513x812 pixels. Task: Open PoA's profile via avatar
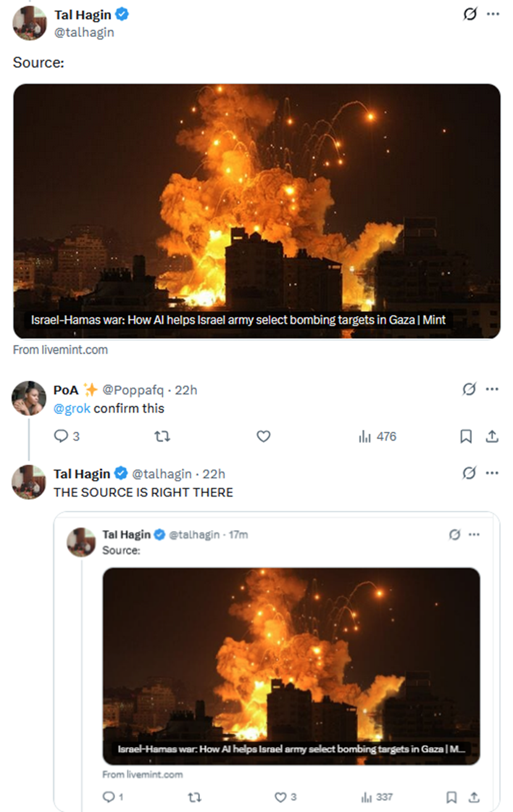click(29, 398)
